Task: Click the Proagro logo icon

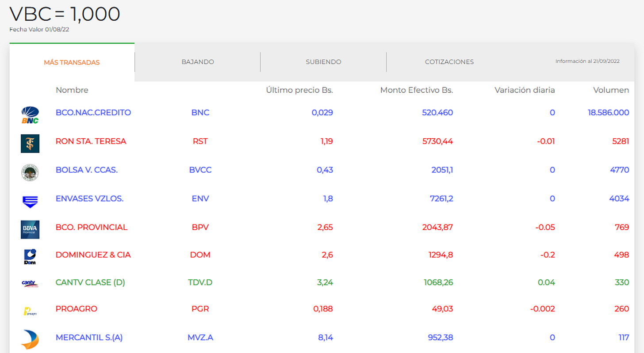Action: 30,311
